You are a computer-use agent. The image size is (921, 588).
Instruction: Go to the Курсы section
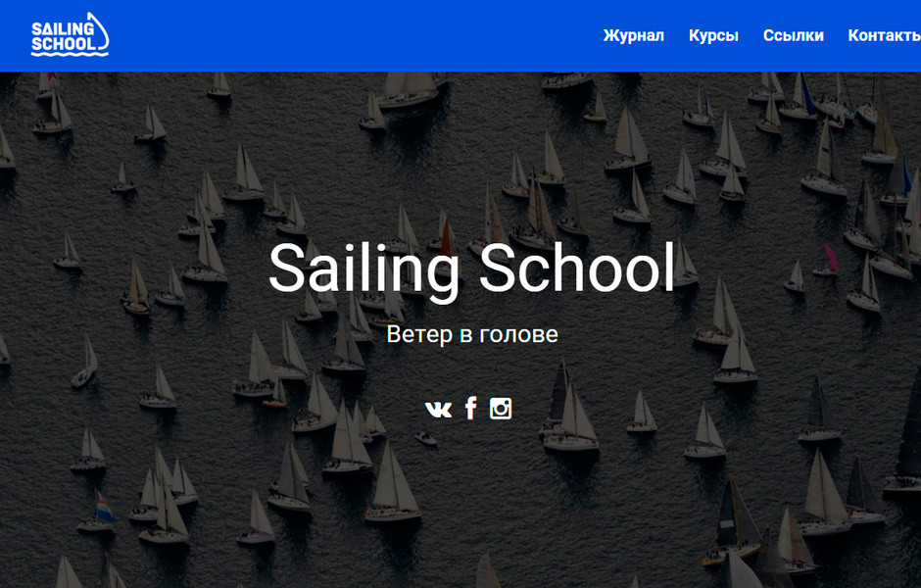coord(713,36)
